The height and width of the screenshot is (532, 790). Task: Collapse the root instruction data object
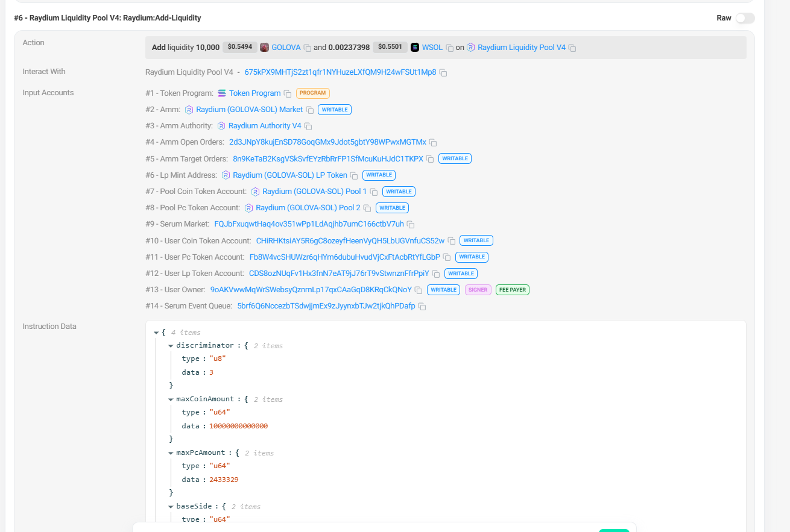click(156, 333)
